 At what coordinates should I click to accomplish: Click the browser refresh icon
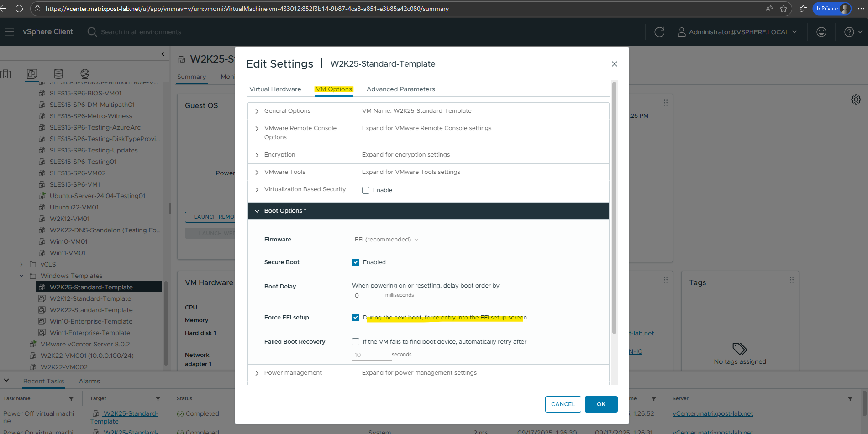pos(19,9)
